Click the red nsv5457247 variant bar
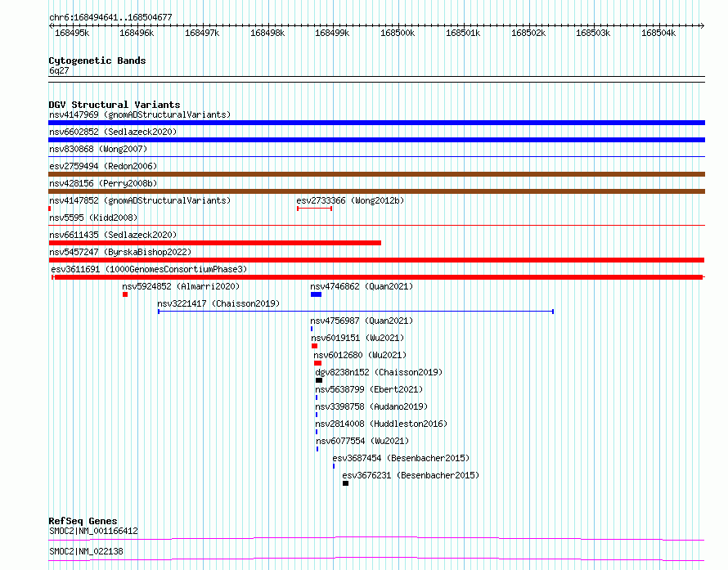Image resolution: width=728 pixels, height=570 pixels. (x=376, y=260)
